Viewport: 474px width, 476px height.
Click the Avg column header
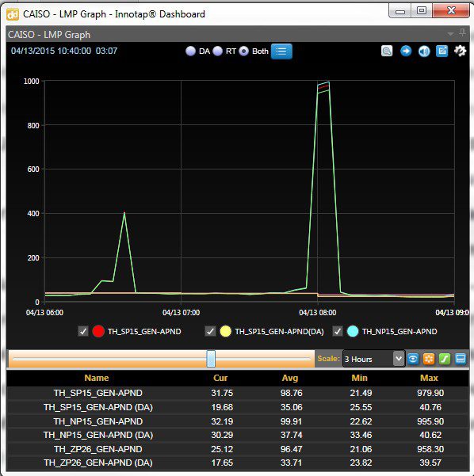290,378
